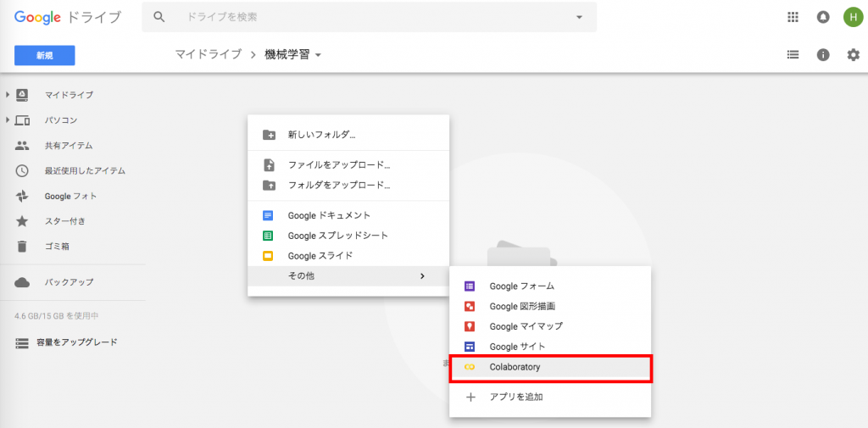Launch Colaboratory from the submenu
The image size is (868, 428).
[549, 367]
